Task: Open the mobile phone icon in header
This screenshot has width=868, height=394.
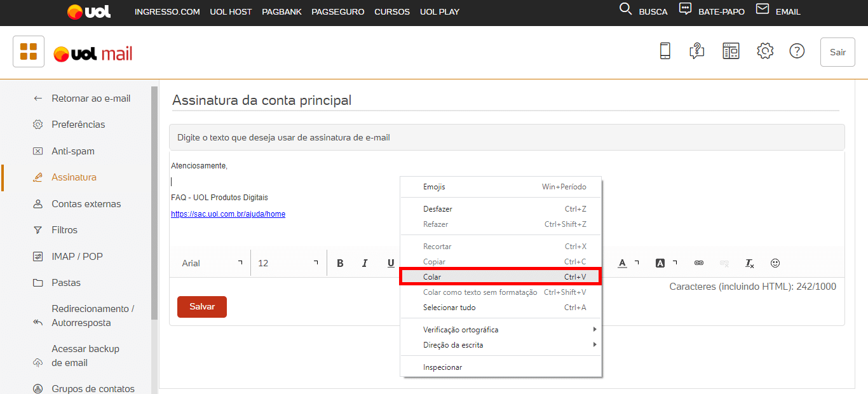Action: coord(665,51)
